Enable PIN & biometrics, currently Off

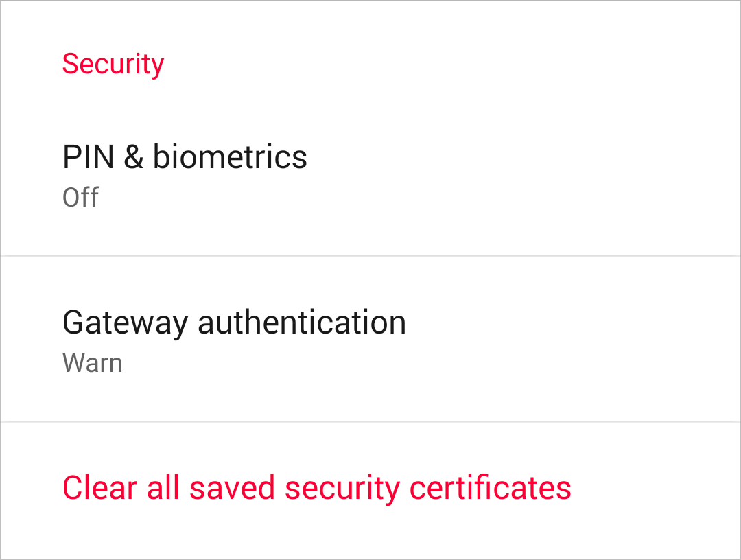370,176
